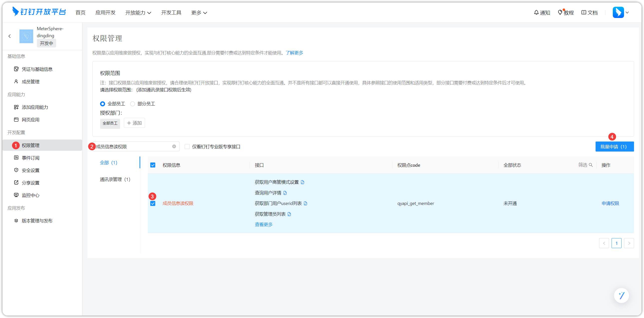Click the 批量申请 (1) button

tap(614, 147)
